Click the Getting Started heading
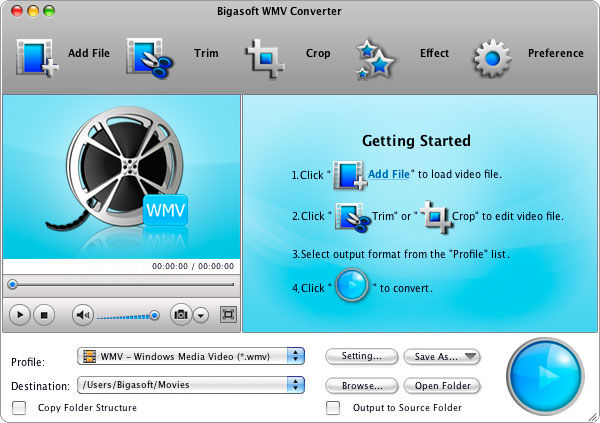Viewport: 600px width, 423px height. pos(416,141)
